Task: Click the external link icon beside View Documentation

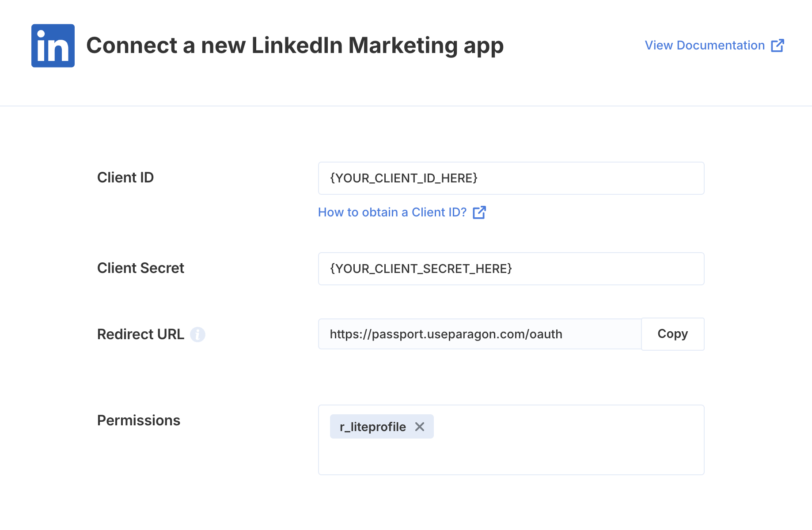Action: (778, 45)
